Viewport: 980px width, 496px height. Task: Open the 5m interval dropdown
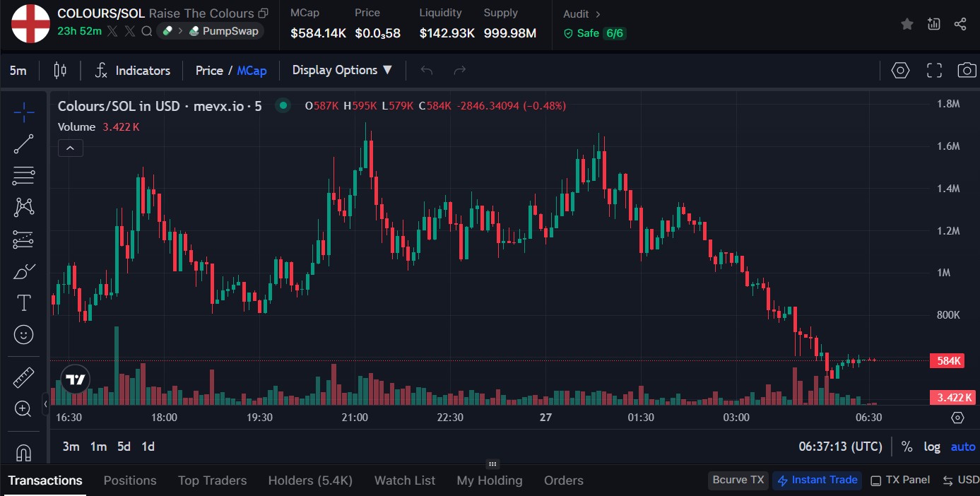coord(18,71)
